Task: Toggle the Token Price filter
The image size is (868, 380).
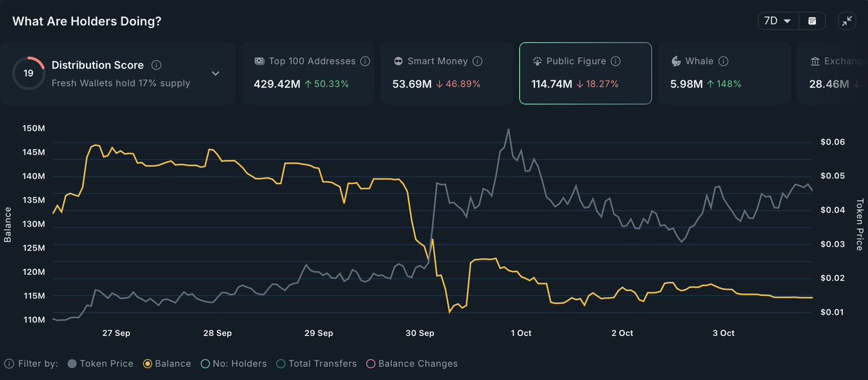Action: 101,363
